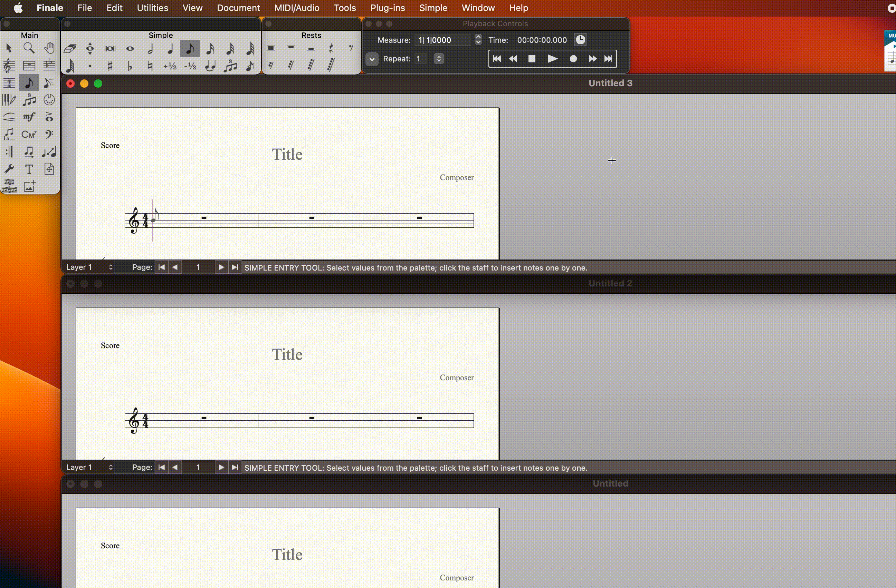Expand the Playback Controls disclosure arrow
This screenshot has height=588, width=896.
(372, 59)
